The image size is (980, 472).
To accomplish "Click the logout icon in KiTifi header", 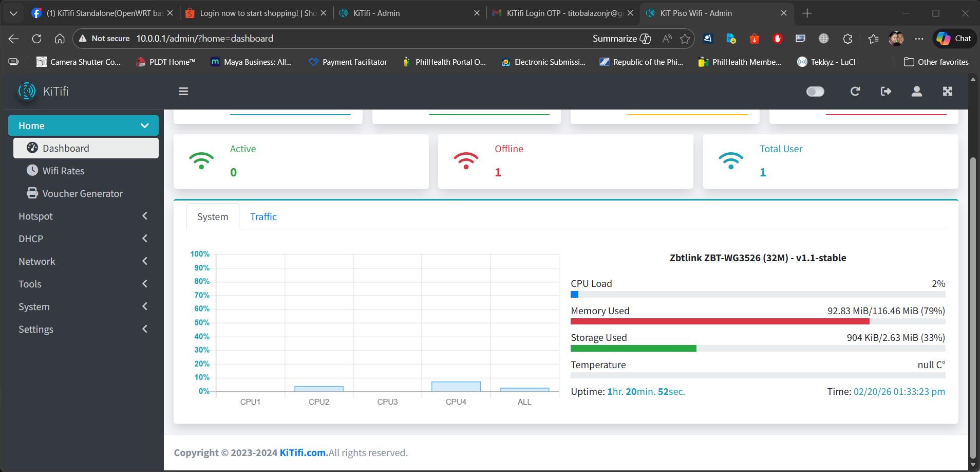I will [x=886, y=92].
